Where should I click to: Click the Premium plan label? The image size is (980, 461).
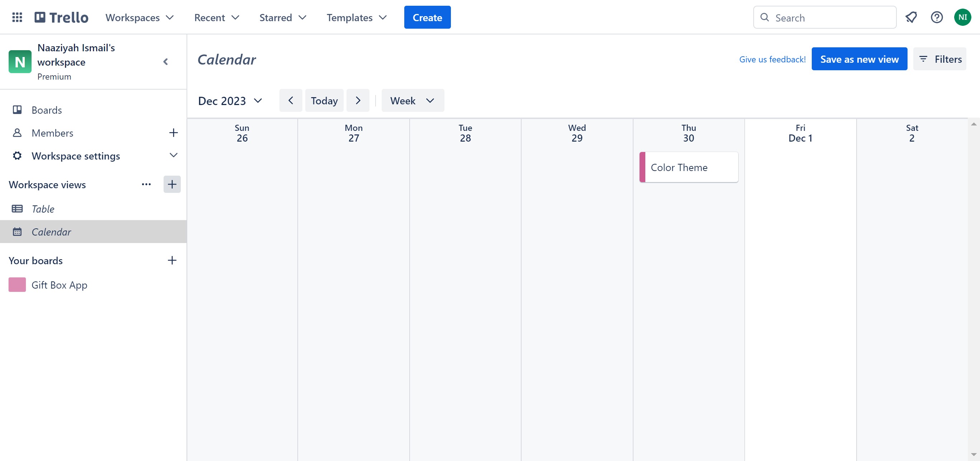coord(54,77)
